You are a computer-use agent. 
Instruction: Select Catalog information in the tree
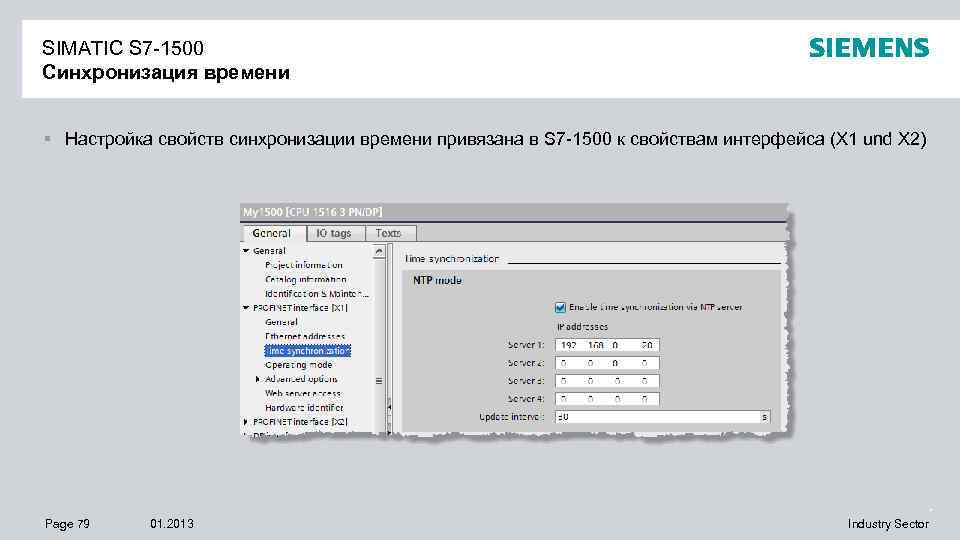click(306, 279)
